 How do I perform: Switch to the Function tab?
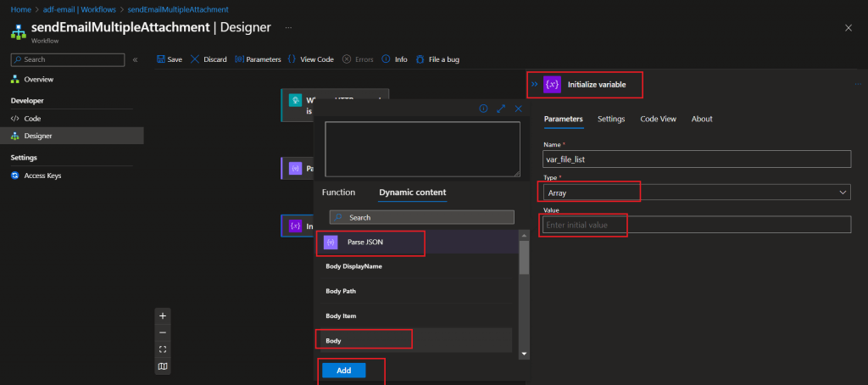pyautogui.click(x=338, y=192)
